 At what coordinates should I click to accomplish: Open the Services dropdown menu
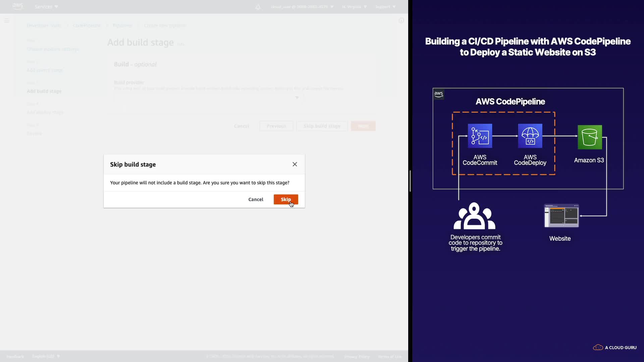46,7
